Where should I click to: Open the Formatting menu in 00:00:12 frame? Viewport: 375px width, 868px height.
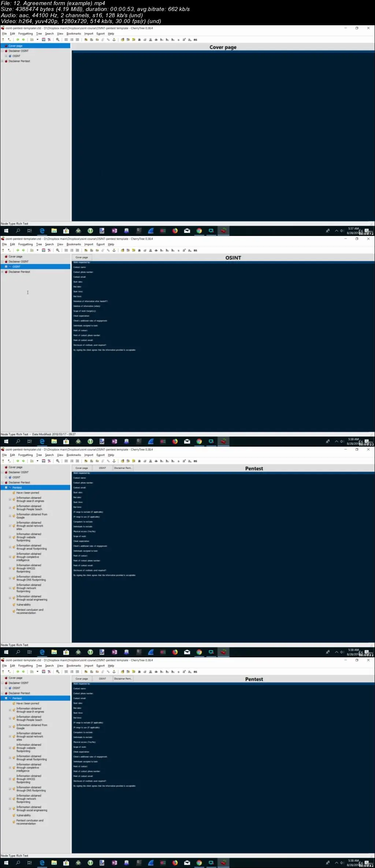pyautogui.click(x=25, y=34)
